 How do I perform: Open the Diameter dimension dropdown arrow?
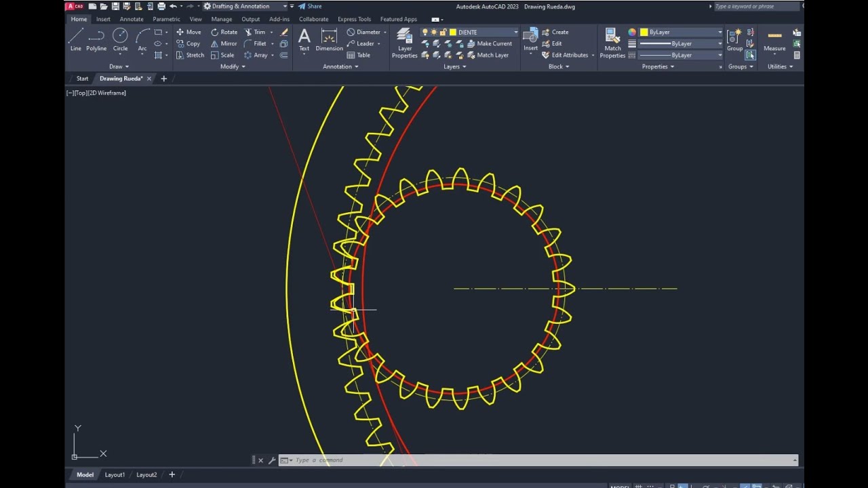point(384,32)
